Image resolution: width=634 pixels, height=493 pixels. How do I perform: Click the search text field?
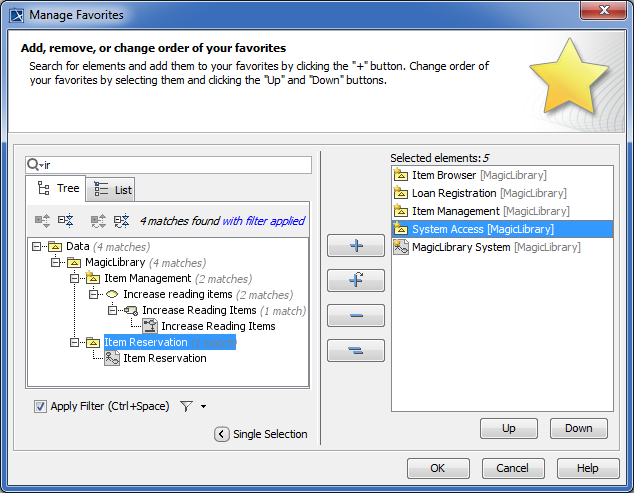168,165
